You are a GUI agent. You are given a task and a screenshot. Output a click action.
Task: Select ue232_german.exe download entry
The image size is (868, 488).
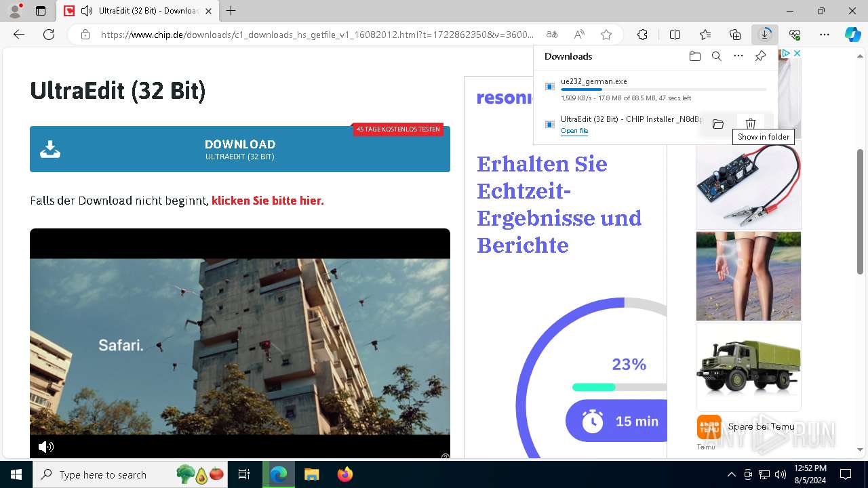pyautogui.click(x=656, y=89)
